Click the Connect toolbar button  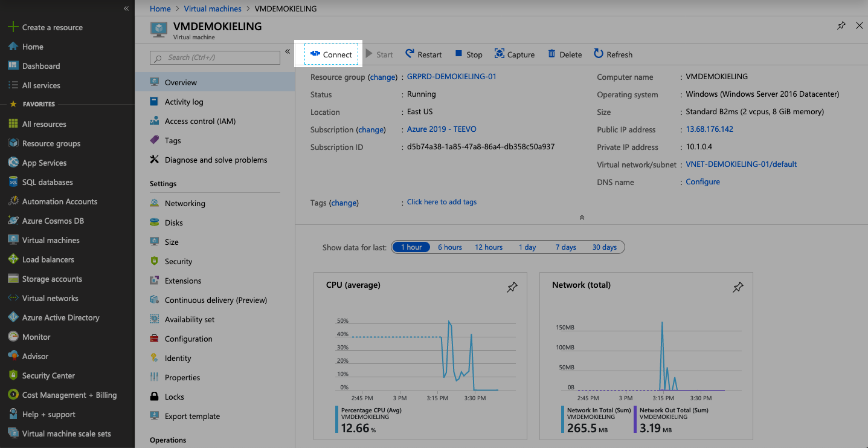pyautogui.click(x=331, y=54)
